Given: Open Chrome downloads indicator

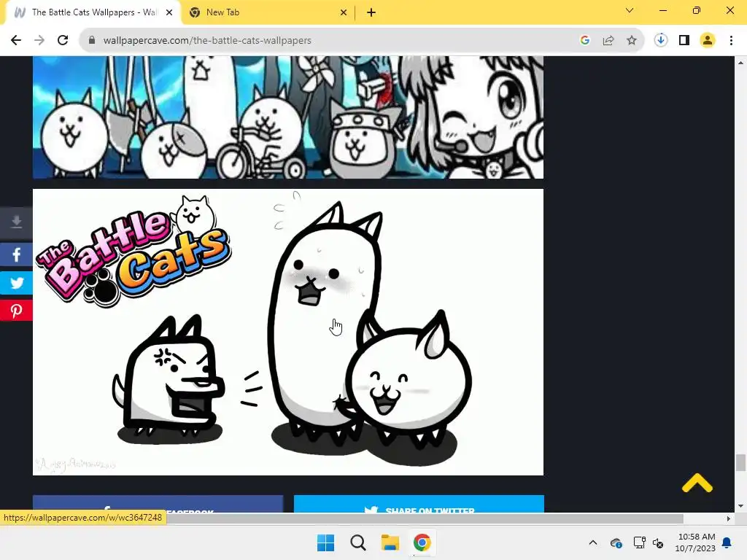Looking at the screenshot, I should (661, 41).
